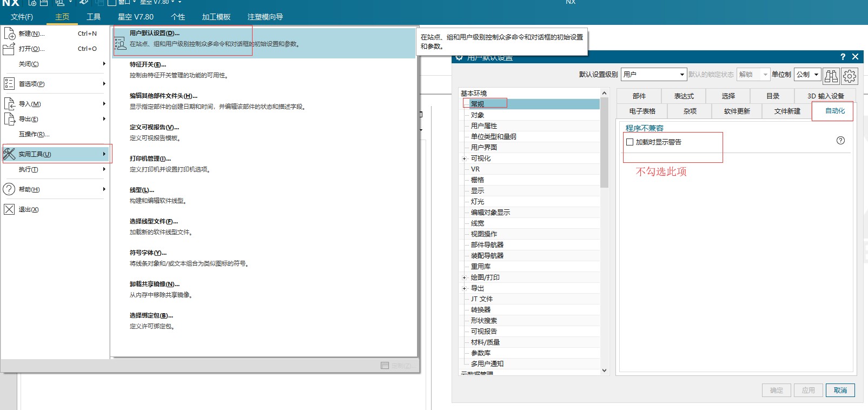Select 编辑其他部件文件头(H)... entry

coord(263,101)
